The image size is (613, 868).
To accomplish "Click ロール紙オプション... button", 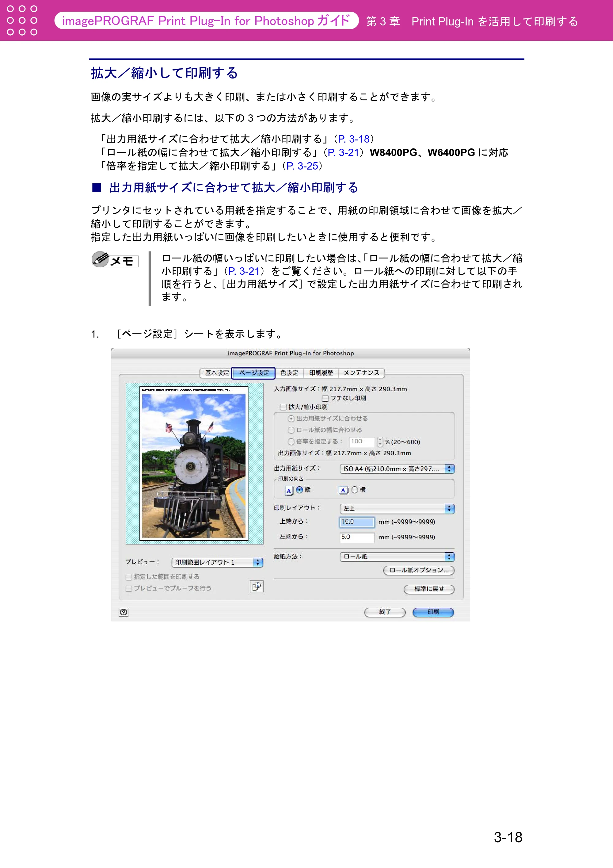I will point(419,570).
